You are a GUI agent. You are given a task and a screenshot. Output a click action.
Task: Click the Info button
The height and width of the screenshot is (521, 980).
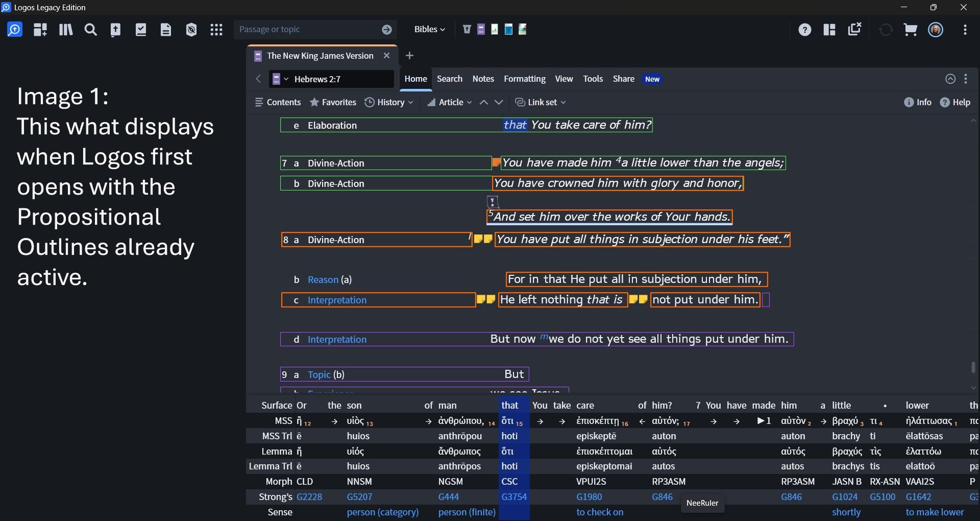pos(918,102)
